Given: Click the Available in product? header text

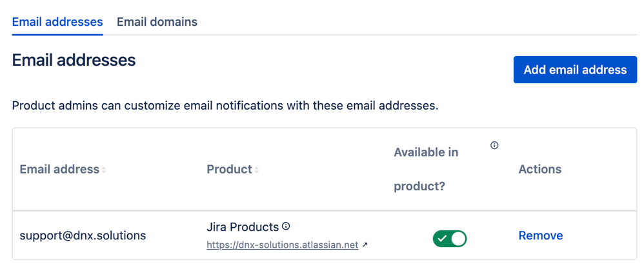Looking at the screenshot, I should [x=426, y=169].
